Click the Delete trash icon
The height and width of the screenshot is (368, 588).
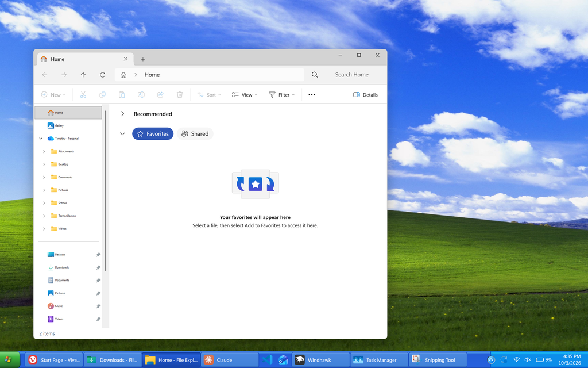[x=180, y=95]
